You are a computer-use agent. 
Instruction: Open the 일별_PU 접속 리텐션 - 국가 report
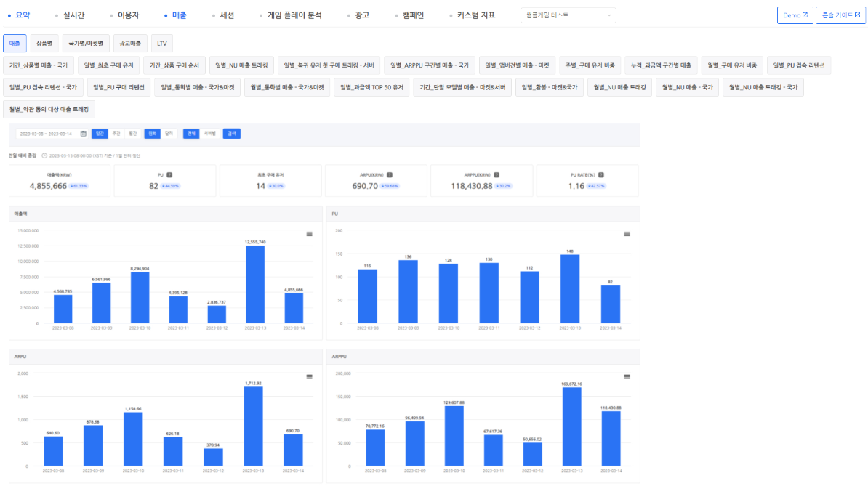point(43,87)
